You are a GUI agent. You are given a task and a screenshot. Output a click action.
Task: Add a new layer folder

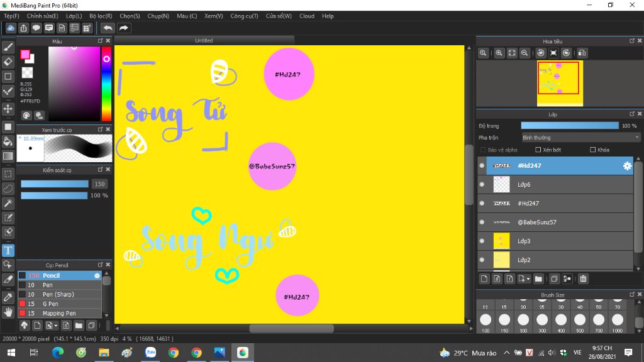coord(538,279)
